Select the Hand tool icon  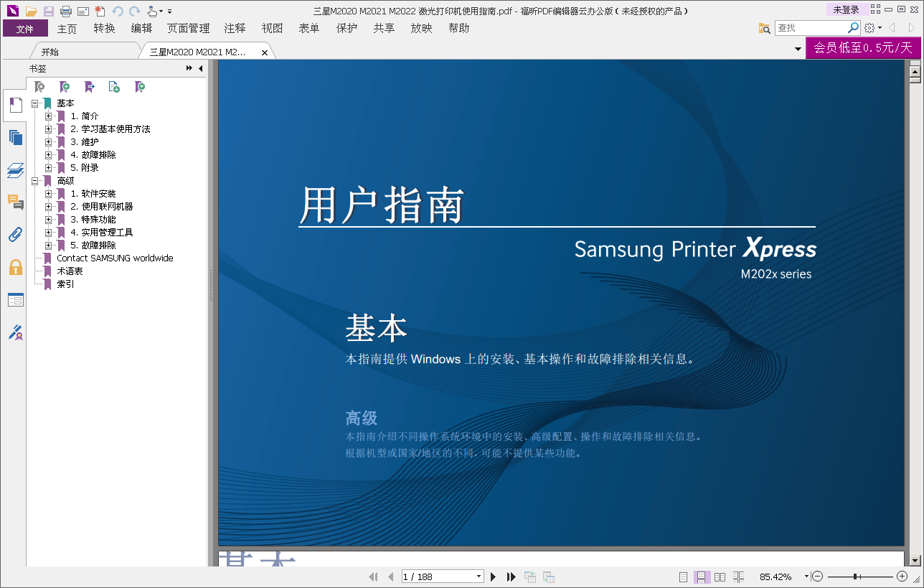pyautogui.click(x=151, y=11)
